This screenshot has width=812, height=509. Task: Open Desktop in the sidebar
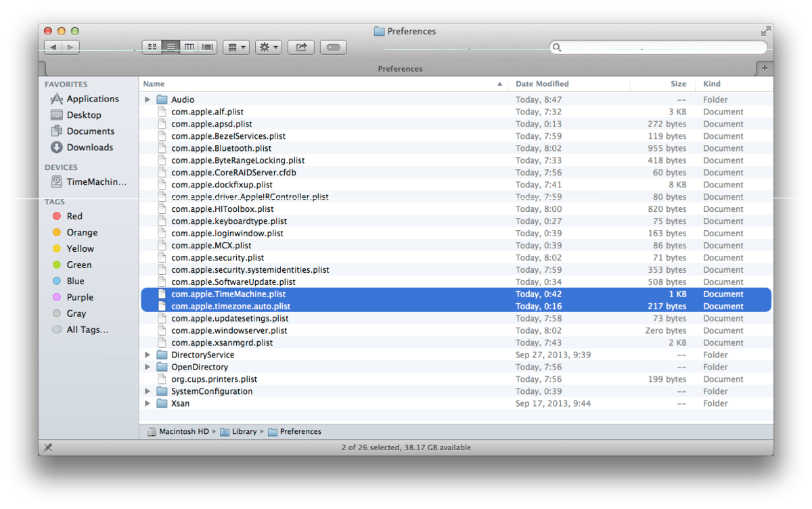[x=76, y=115]
